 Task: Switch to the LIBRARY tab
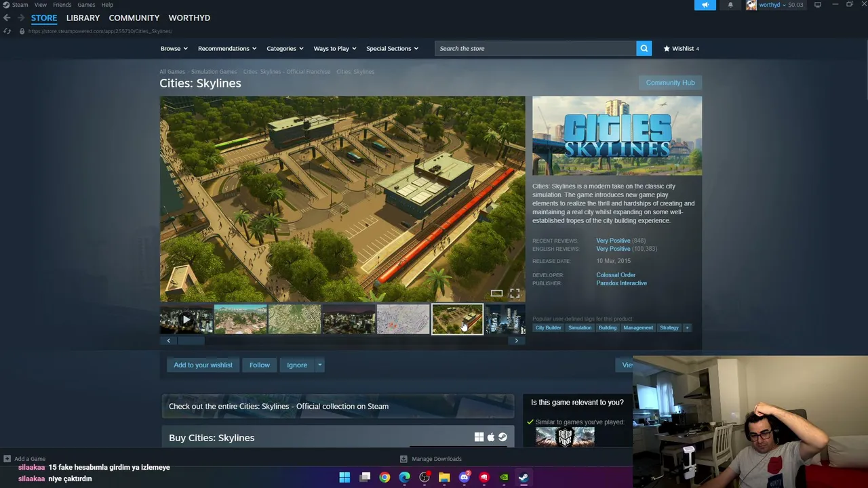83,18
